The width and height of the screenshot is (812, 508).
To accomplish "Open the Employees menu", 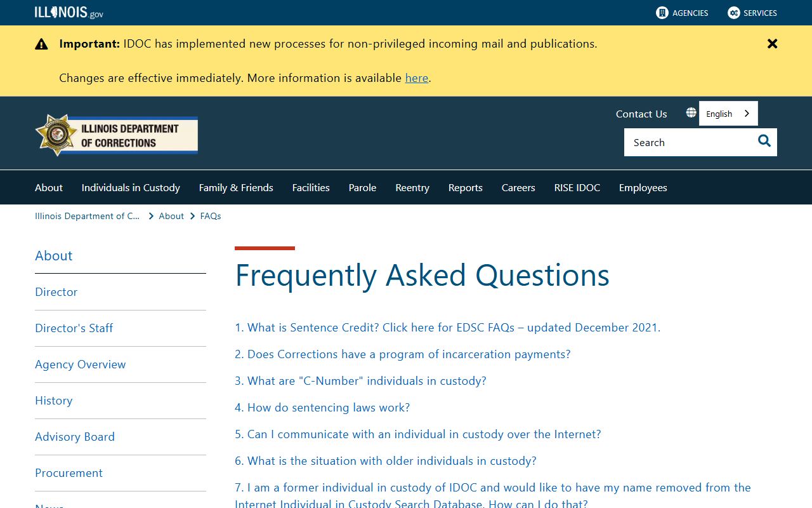I will [x=643, y=187].
